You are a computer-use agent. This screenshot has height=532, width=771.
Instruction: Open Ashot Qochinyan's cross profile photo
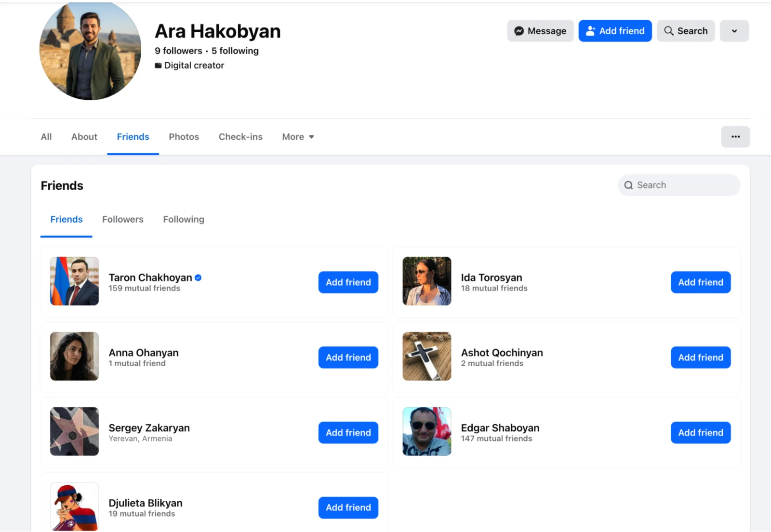pyautogui.click(x=427, y=356)
